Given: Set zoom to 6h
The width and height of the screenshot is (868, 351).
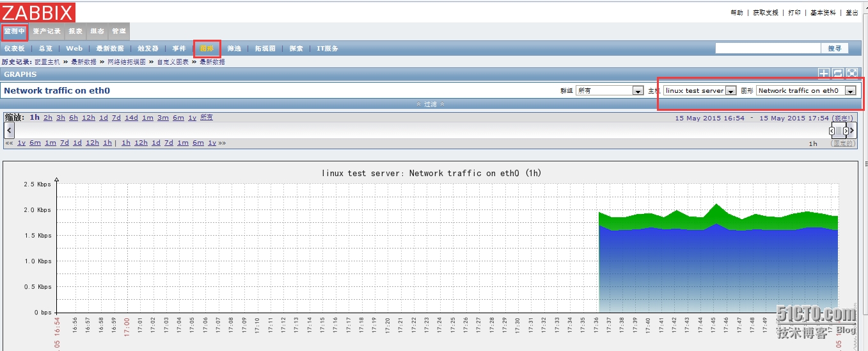Looking at the screenshot, I should pyautogui.click(x=74, y=117).
